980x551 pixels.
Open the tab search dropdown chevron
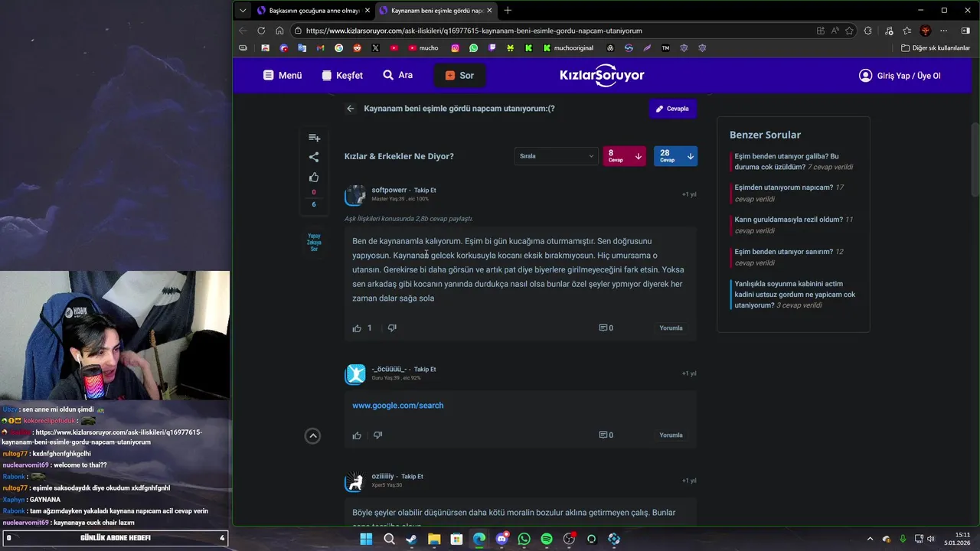(x=243, y=11)
